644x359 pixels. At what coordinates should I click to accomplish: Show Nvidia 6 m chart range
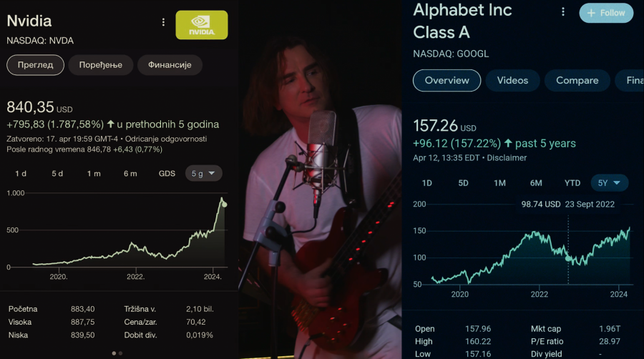[x=130, y=173]
